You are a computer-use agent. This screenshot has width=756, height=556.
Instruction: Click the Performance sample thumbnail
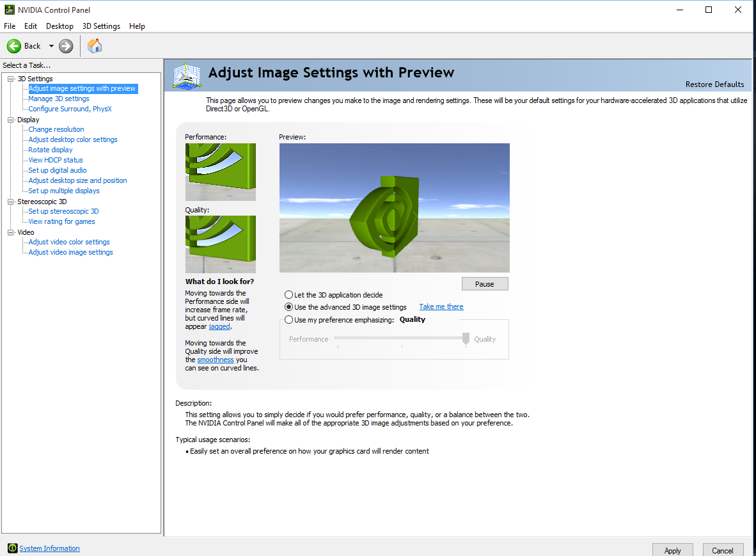tap(220, 172)
